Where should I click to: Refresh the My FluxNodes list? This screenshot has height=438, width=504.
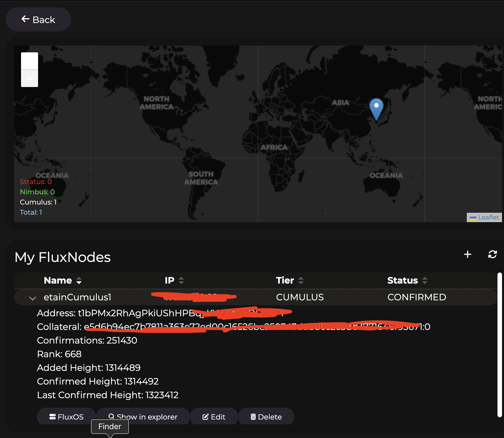(x=492, y=254)
